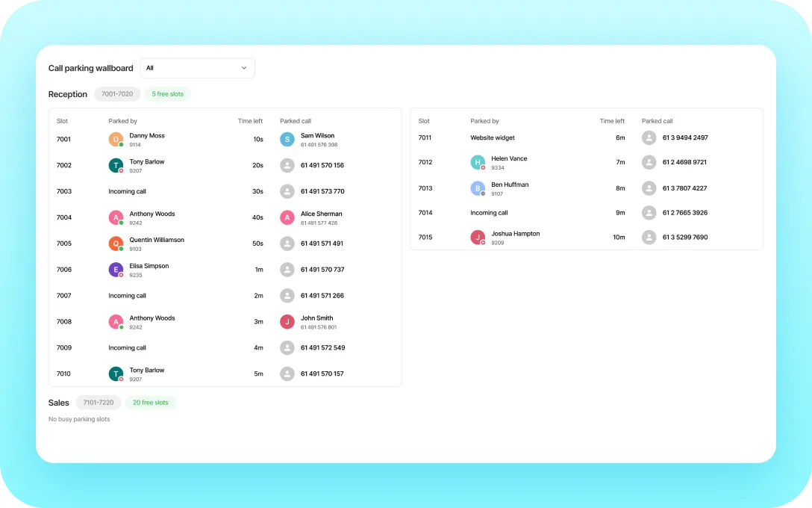Click Joshua Hampton's red J avatar
Image resolution: width=812 pixels, height=508 pixels.
pos(478,238)
